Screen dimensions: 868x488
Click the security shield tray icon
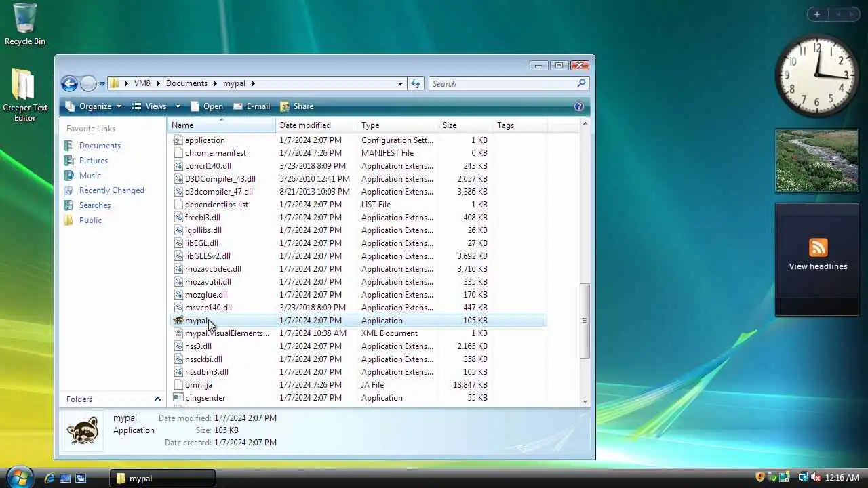click(x=760, y=477)
